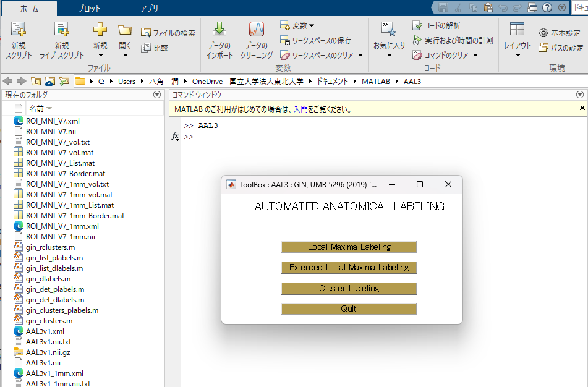Screen dimensions: 588x387
Task: Switch to the Apps (アプリ) tab
Action: tap(149, 9)
